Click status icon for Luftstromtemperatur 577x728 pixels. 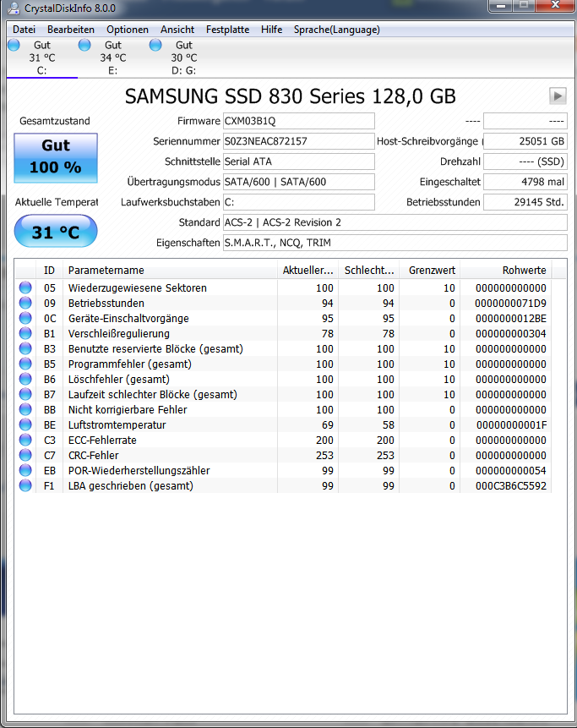point(25,424)
